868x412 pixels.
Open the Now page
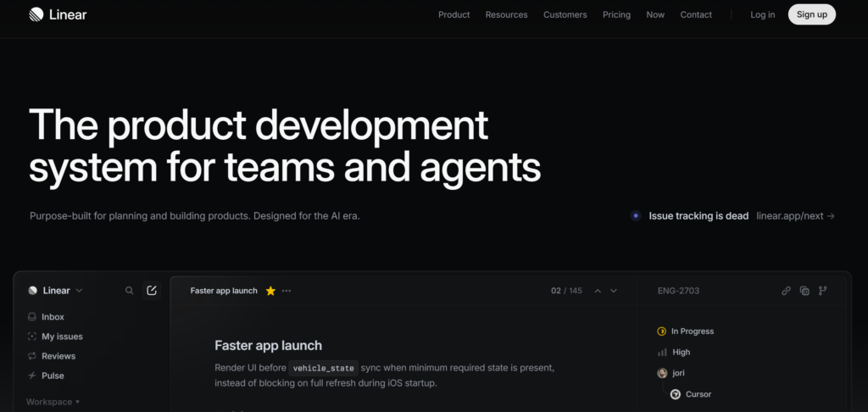coord(655,15)
